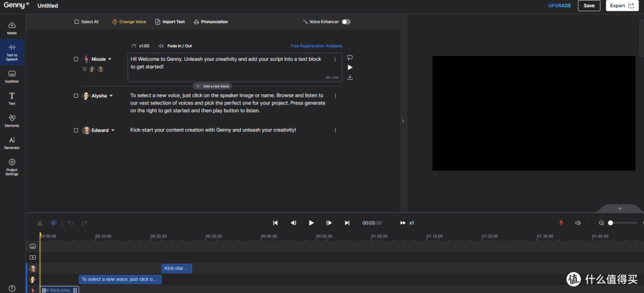Click Alysha's avatar in timeline track
Viewport: 644px width, 293px height.
click(33, 279)
